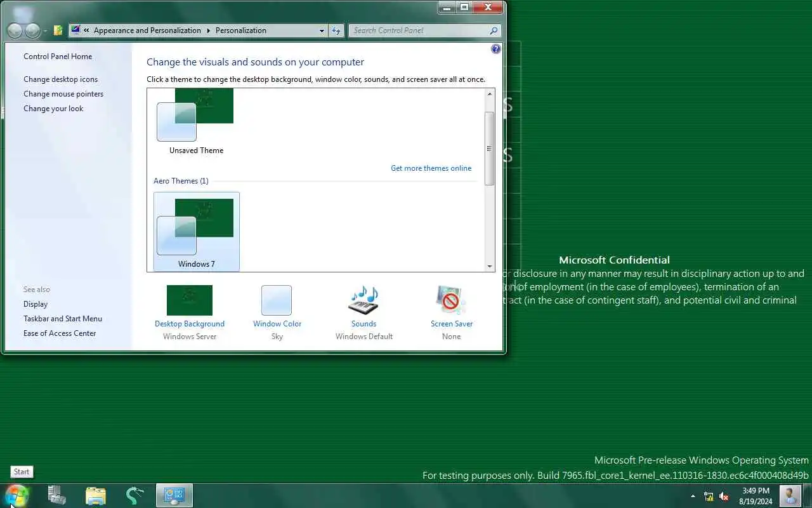The height and width of the screenshot is (508, 812).
Task: Refresh the Personalization page
Action: (x=336, y=30)
